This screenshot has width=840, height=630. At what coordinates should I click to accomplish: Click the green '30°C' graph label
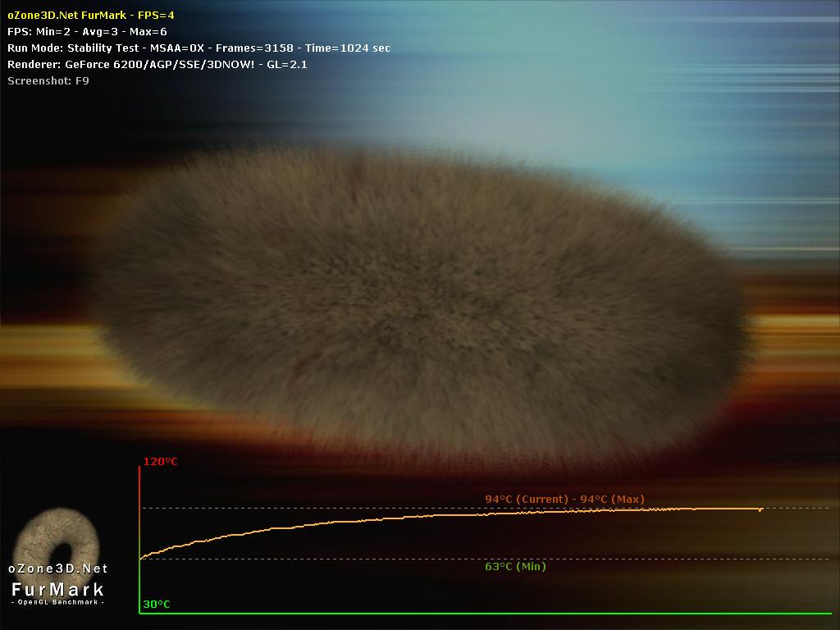click(x=157, y=605)
